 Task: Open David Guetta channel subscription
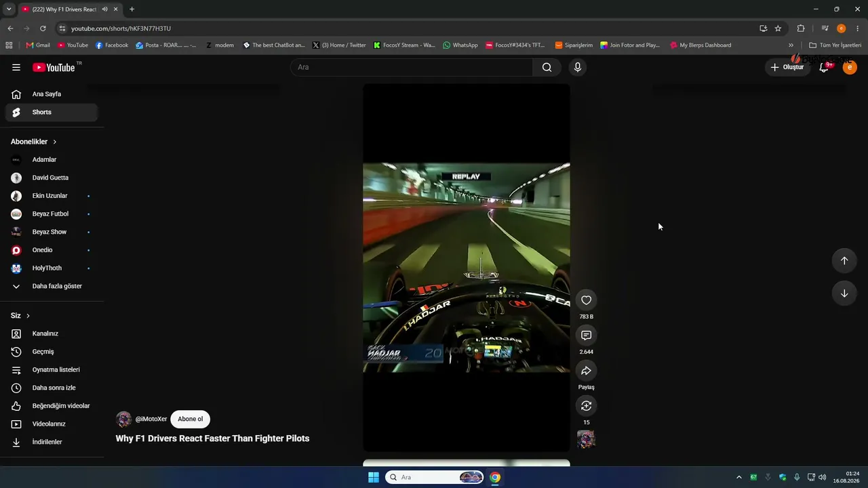click(x=52, y=178)
